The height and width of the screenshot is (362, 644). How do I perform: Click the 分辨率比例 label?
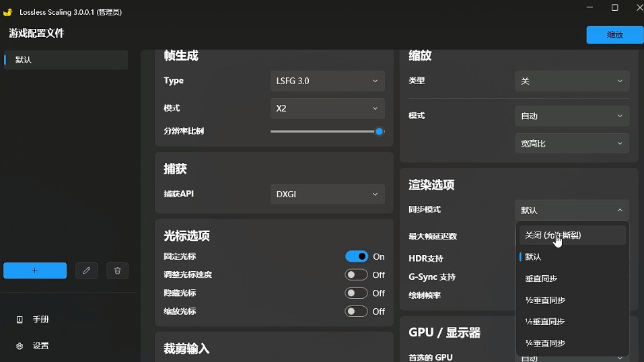(x=184, y=131)
